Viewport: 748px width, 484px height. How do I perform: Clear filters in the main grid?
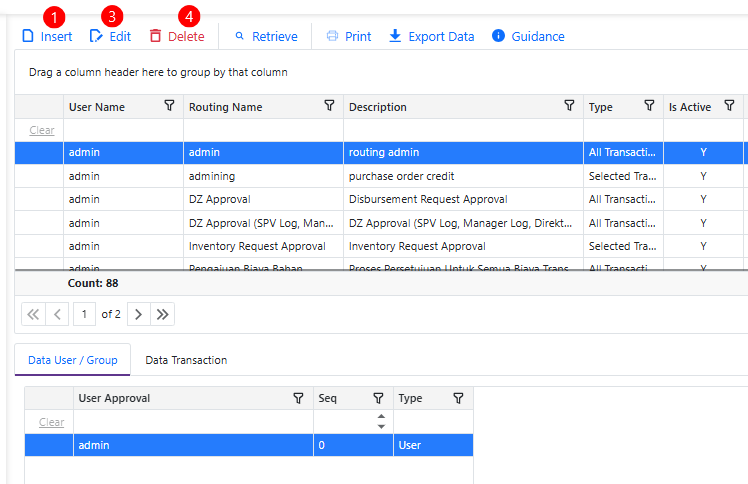pyautogui.click(x=42, y=130)
